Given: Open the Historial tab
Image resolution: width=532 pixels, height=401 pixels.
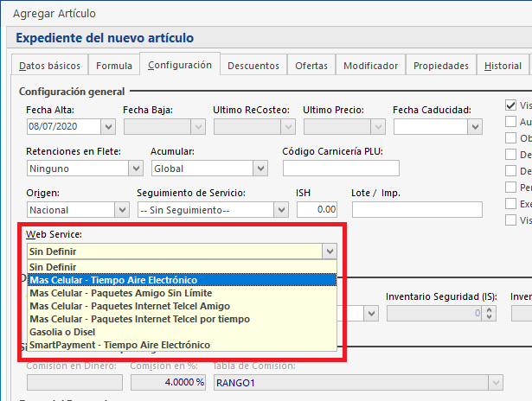Looking at the screenshot, I should click(x=503, y=66).
